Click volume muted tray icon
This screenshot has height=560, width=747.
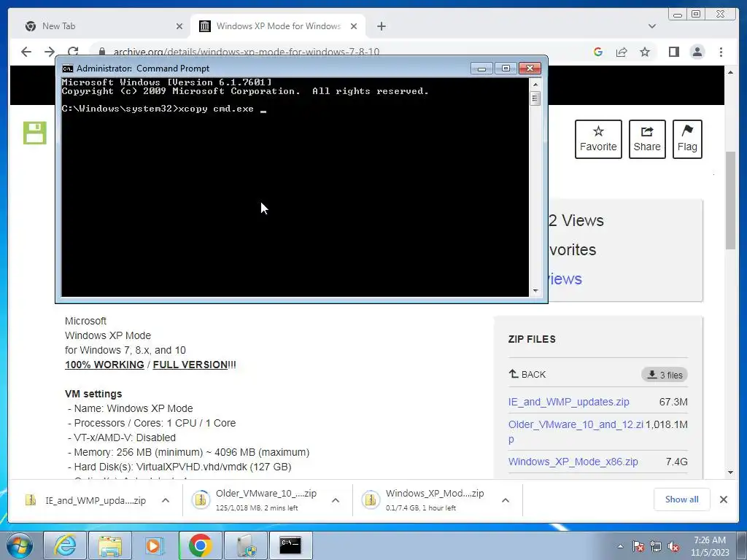pos(673,546)
